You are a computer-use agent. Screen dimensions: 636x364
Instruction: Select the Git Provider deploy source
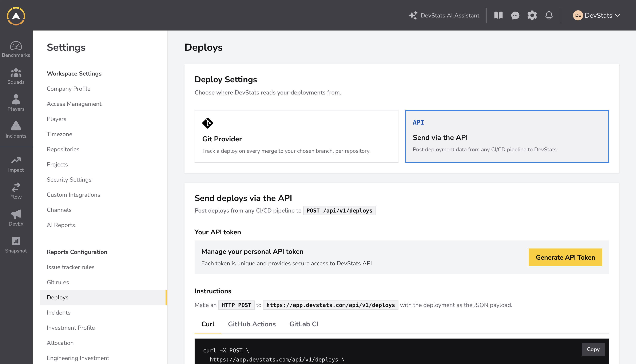tap(296, 136)
